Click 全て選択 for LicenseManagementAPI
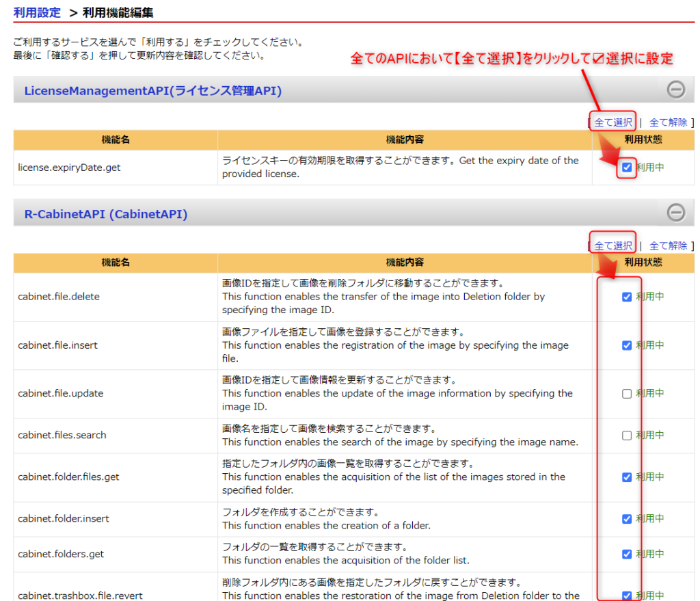The width and height of the screenshot is (700, 601). (613, 122)
